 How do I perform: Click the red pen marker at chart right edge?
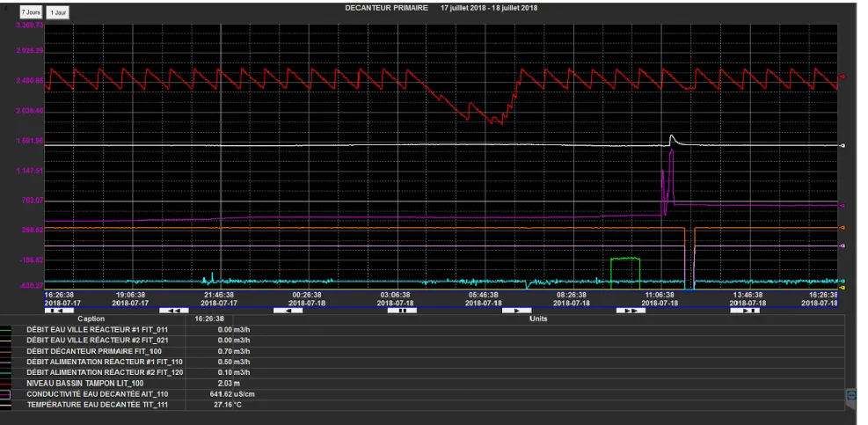[x=842, y=77]
